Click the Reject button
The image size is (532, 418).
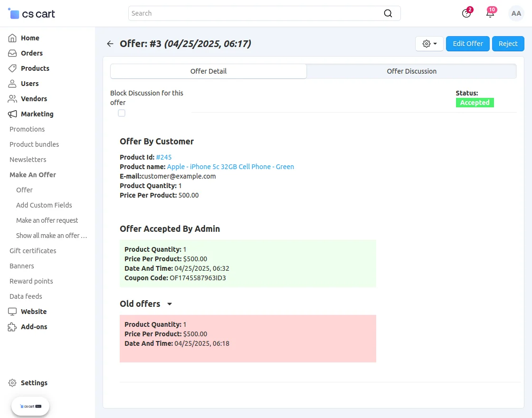coord(508,44)
